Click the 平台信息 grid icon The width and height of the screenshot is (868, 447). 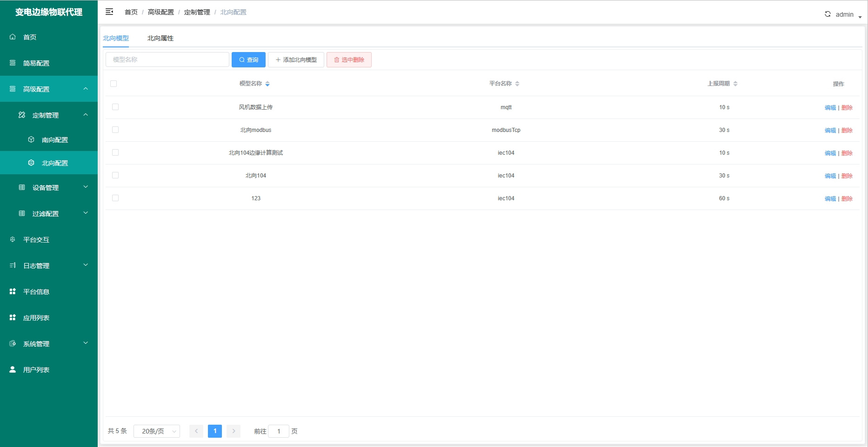[x=13, y=291]
